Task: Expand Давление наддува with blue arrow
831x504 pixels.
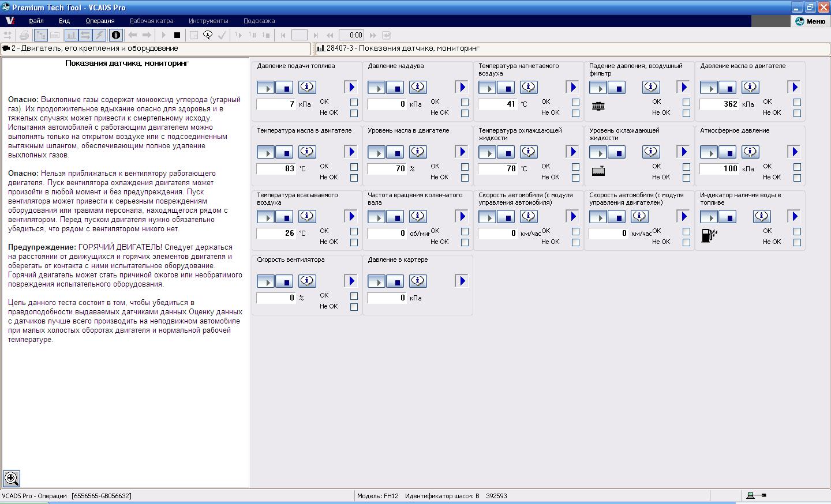Action: click(462, 87)
